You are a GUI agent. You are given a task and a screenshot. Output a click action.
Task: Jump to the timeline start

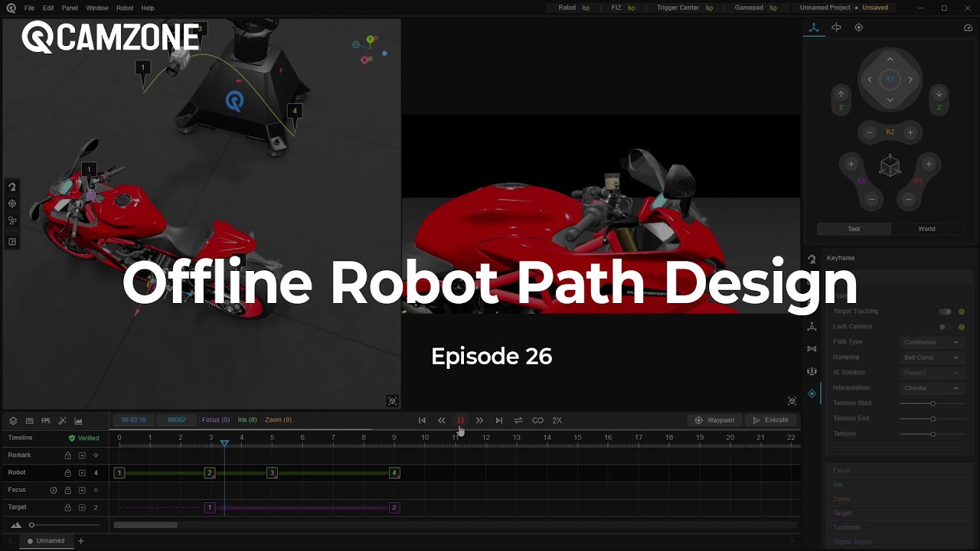pyautogui.click(x=422, y=420)
